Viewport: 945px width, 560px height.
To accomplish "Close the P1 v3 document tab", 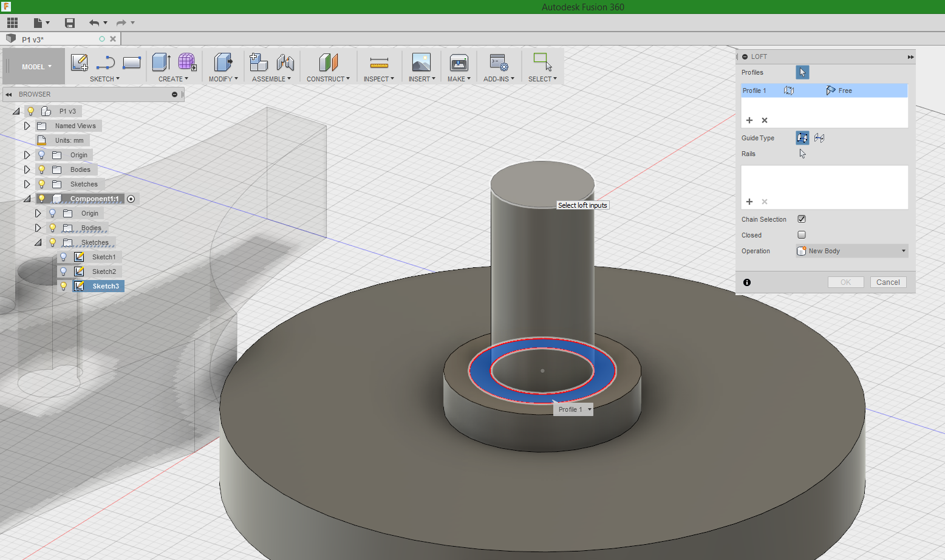I will point(113,39).
